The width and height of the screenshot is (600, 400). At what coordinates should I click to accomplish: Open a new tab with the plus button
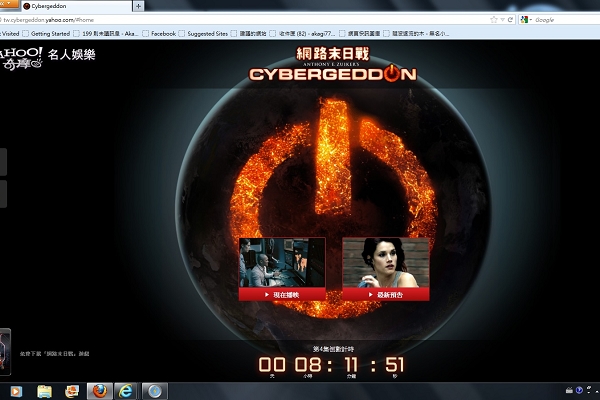pos(138,6)
